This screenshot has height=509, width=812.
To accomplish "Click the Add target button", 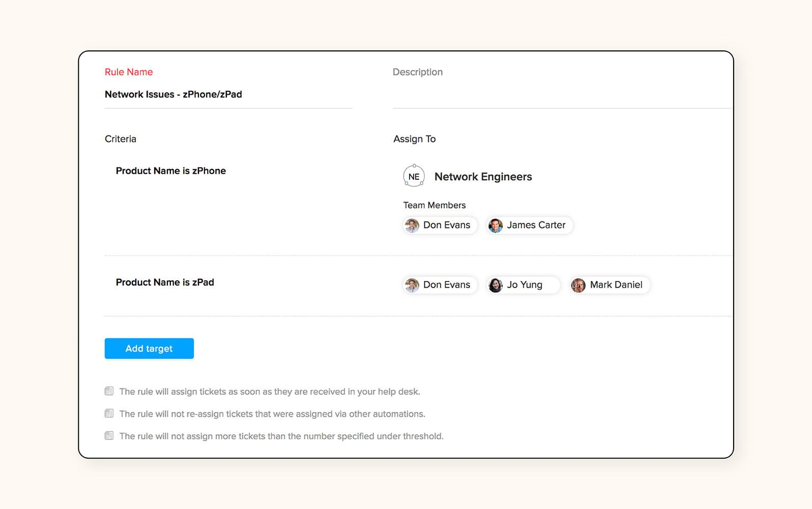I will (x=149, y=348).
